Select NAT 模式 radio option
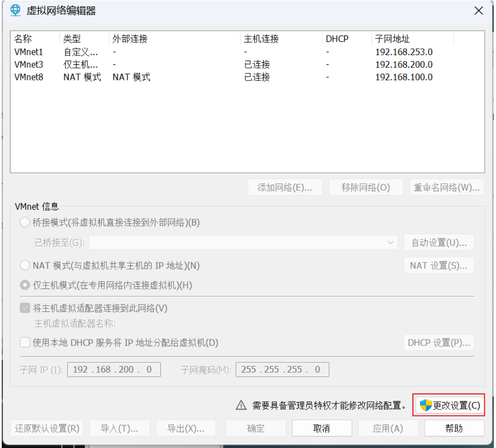 click(x=25, y=265)
